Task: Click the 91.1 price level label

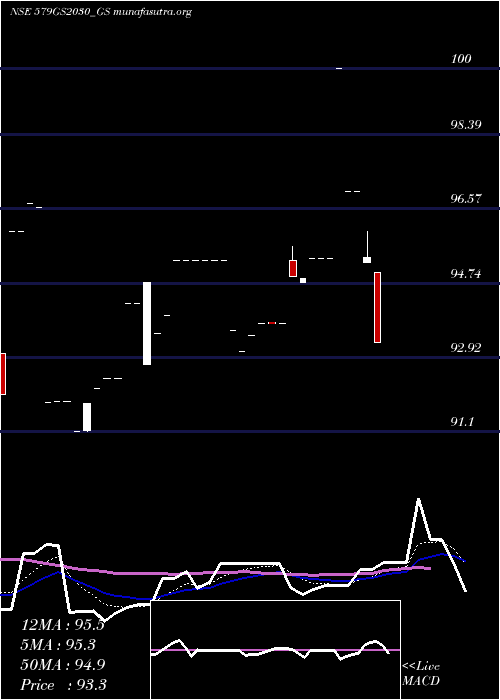Action: pos(462,421)
